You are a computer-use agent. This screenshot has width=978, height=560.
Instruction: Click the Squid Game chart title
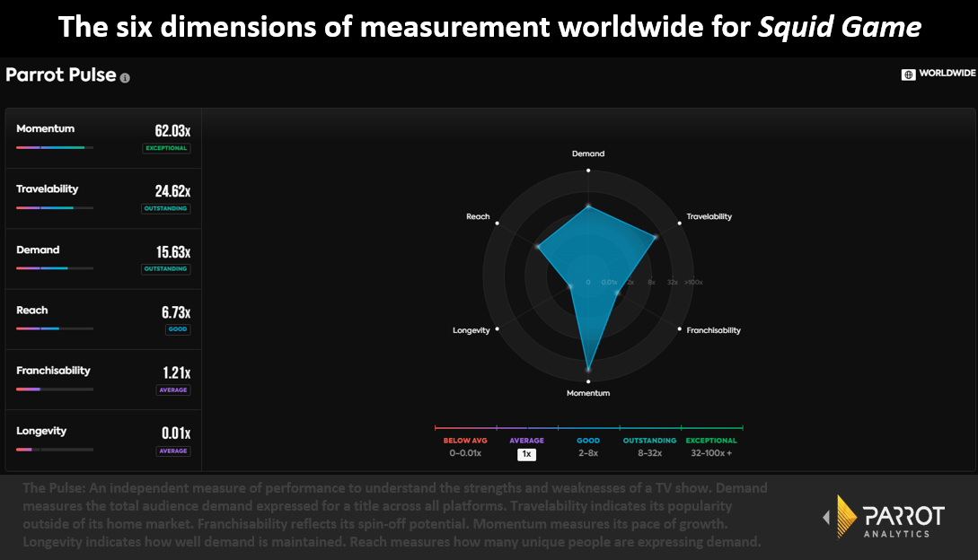(489, 28)
